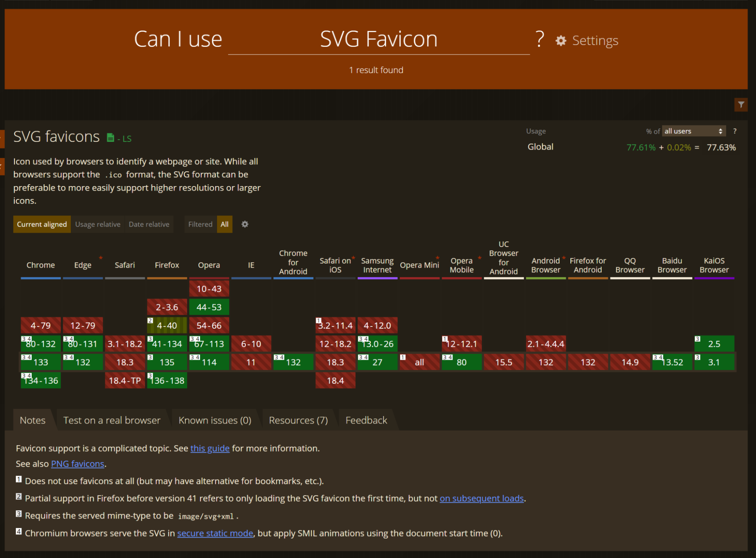Toggle Filtered browser list
The image size is (756, 558).
(x=200, y=224)
